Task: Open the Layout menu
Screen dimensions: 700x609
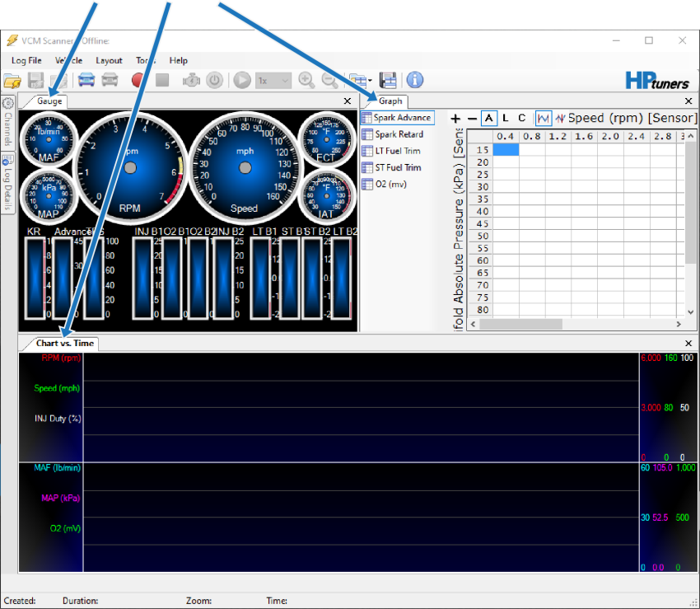Action: tap(109, 60)
